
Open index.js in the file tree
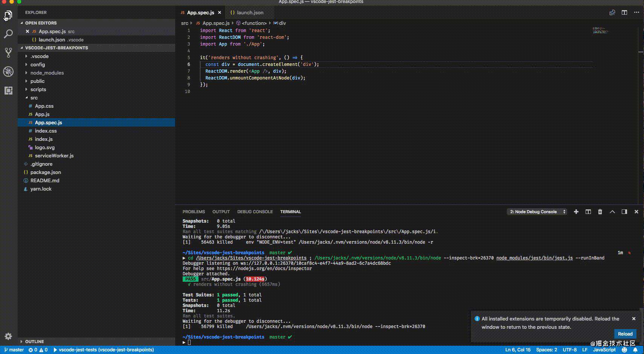click(x=96, y=139)
